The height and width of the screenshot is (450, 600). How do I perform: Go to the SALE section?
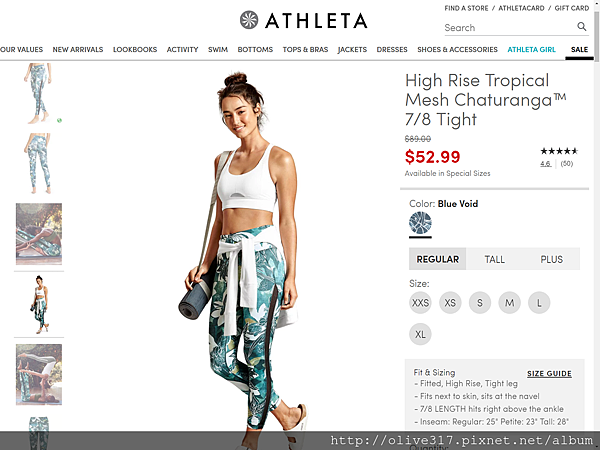579,49
